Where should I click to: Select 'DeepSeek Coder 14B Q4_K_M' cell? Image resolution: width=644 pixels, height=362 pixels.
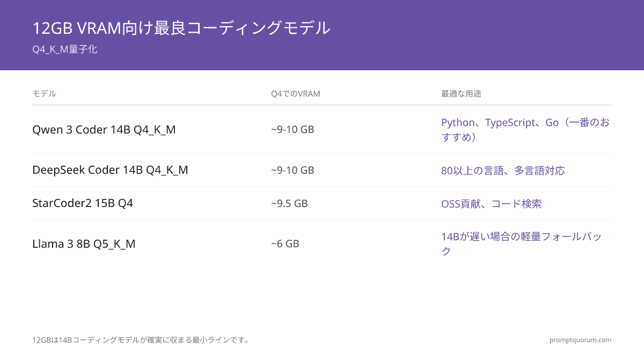110,170
